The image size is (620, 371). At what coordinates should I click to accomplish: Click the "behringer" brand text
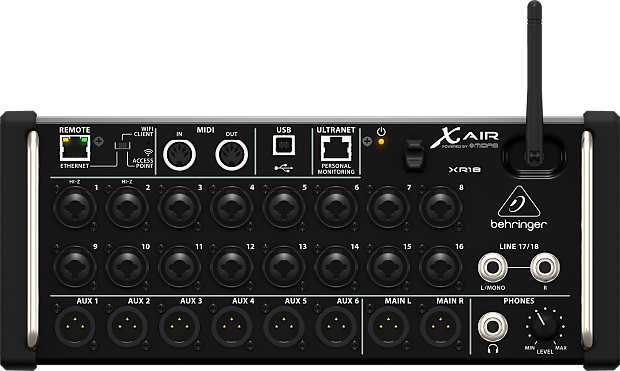(518, 224)
